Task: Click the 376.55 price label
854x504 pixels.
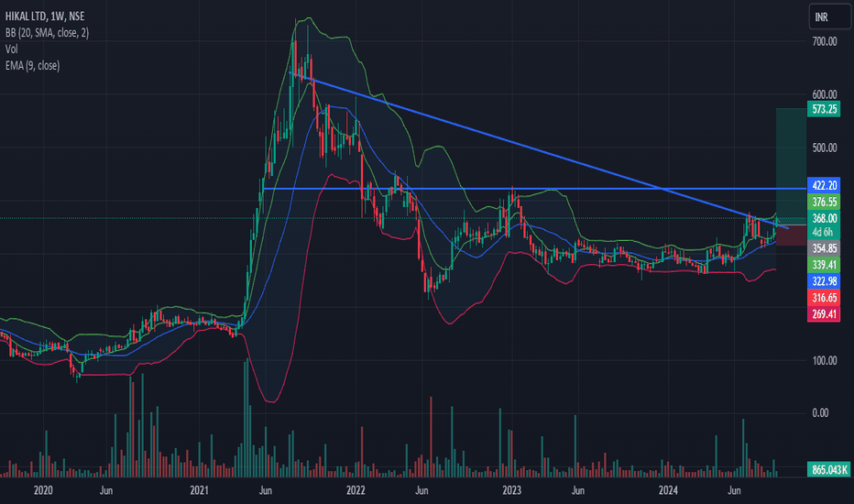Action: (824, 203)
